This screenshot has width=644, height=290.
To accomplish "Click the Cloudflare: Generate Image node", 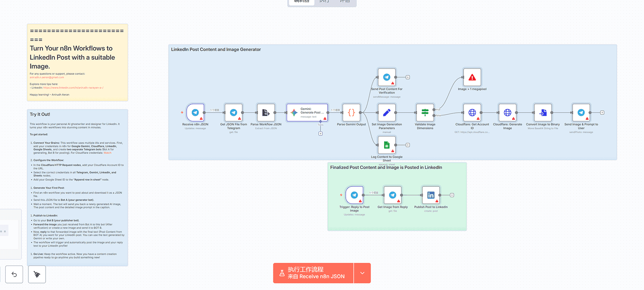I will point(507,113).
